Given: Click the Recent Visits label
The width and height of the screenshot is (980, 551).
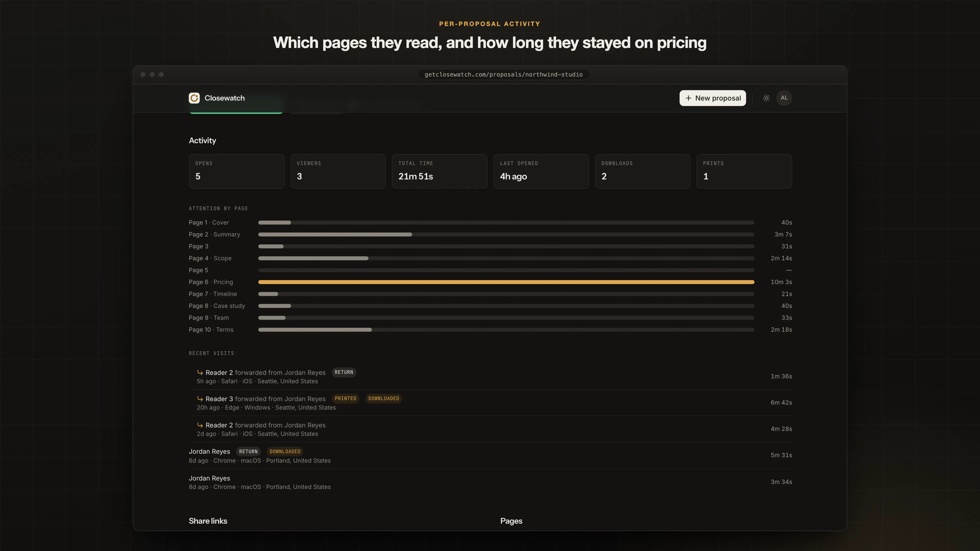Looking at the screenshot, I should pos(212,353).
